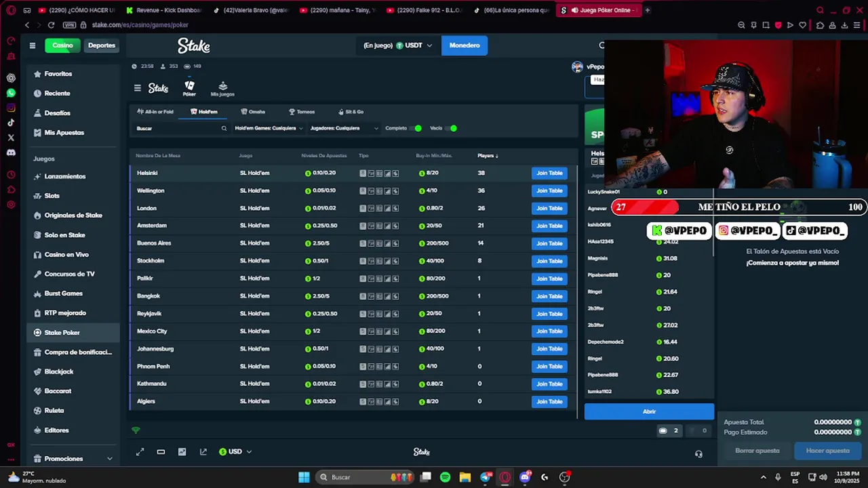
Task: Open the Monedero wallet button
Action: point(465,45)
